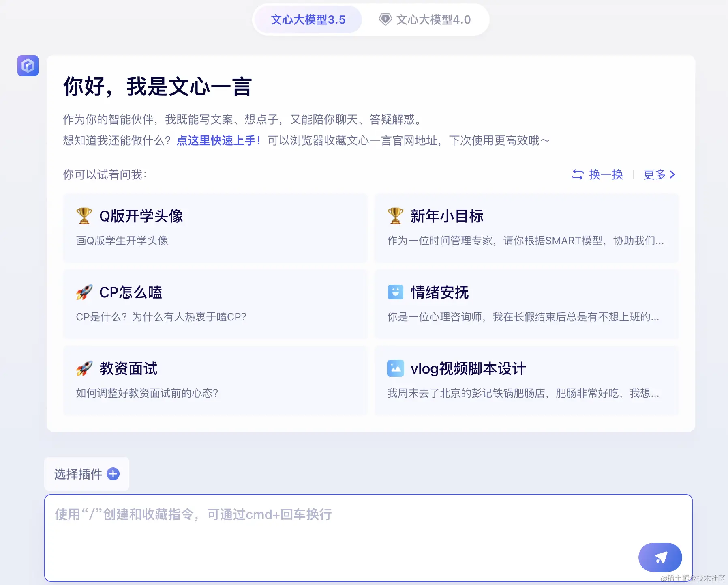728x585 pixels.
Task: Click the description starting 你是一位心理咨询师
Action: tap(523, 317)
